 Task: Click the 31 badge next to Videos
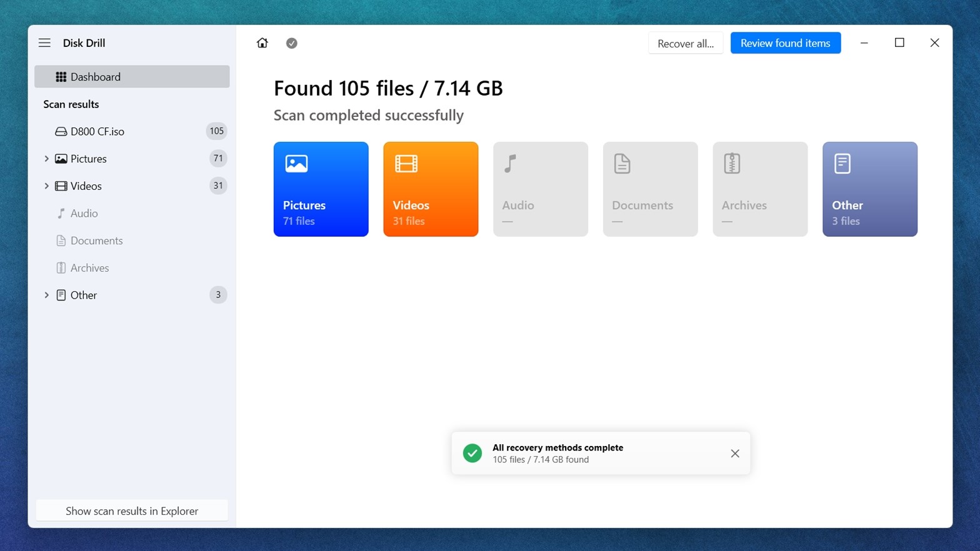(x=218, y=186)
